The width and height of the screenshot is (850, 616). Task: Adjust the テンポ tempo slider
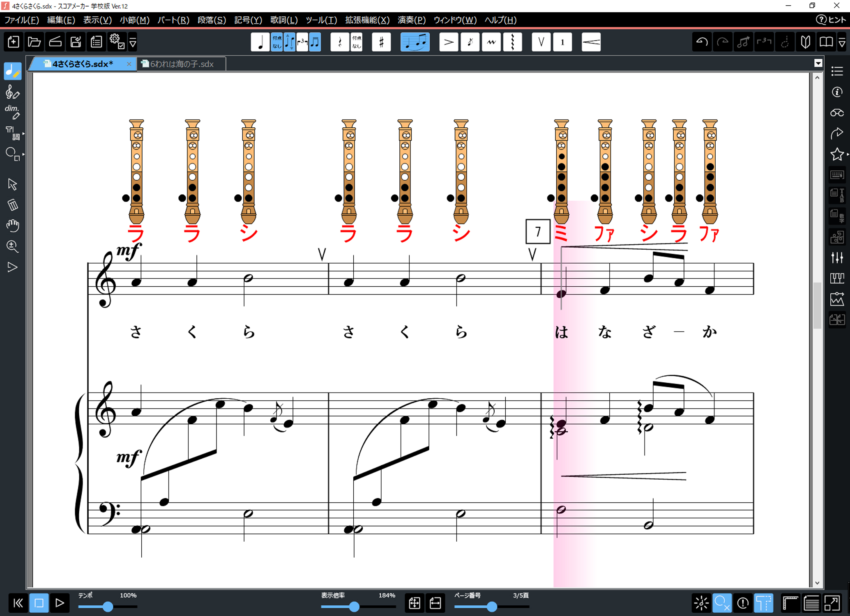(108, 607)
